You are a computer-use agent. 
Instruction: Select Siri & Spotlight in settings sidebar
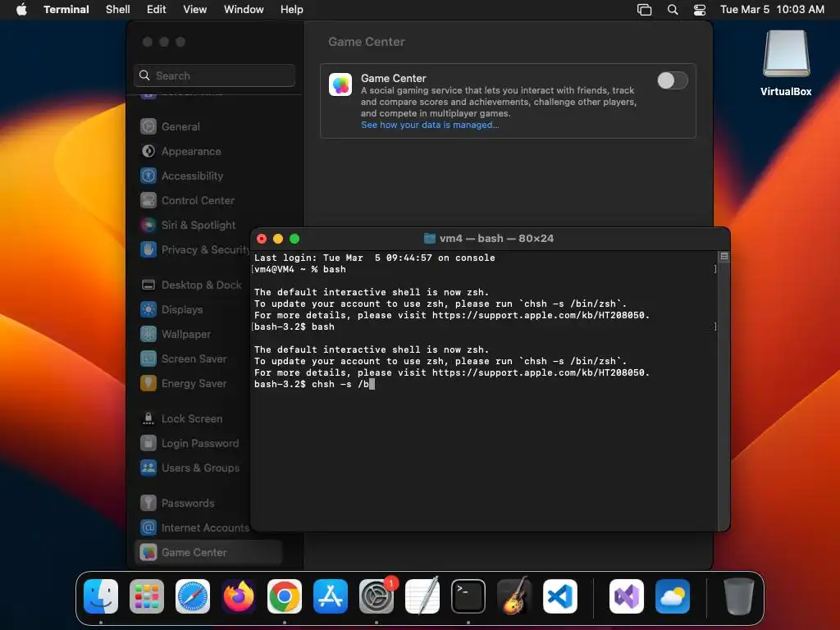[208, 225]
